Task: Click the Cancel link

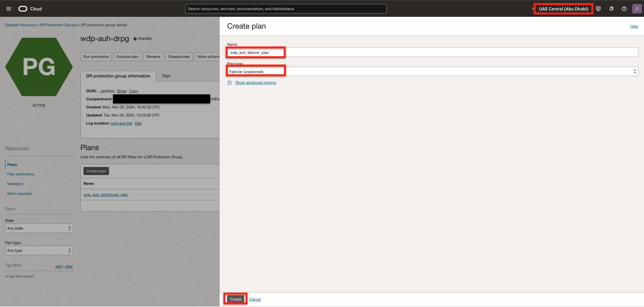Action: tap(255, 299)
